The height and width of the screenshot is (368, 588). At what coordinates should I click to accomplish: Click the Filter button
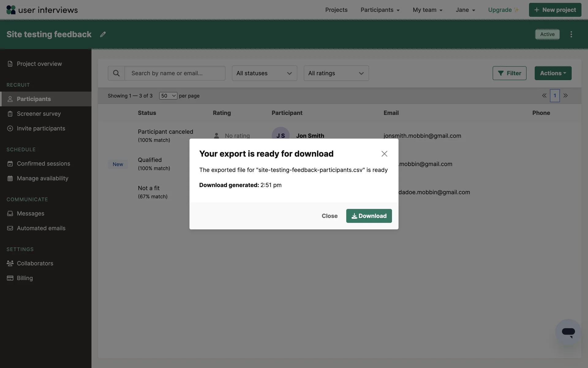pos(509,73)
